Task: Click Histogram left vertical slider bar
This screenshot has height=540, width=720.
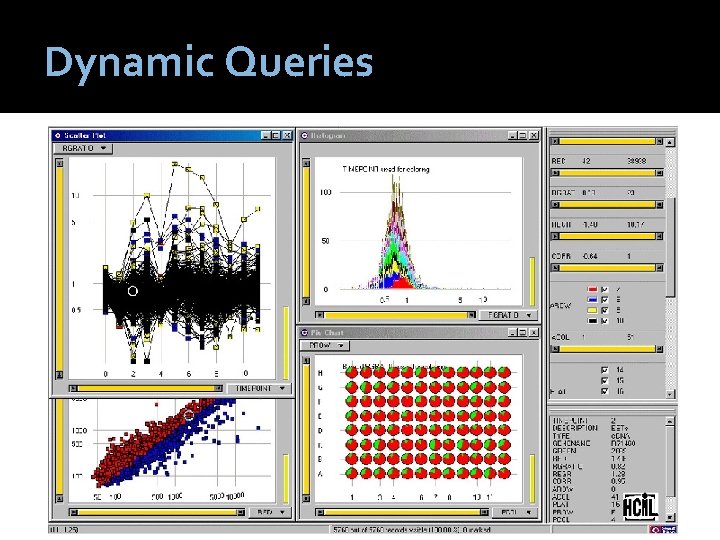Action: 306,232
